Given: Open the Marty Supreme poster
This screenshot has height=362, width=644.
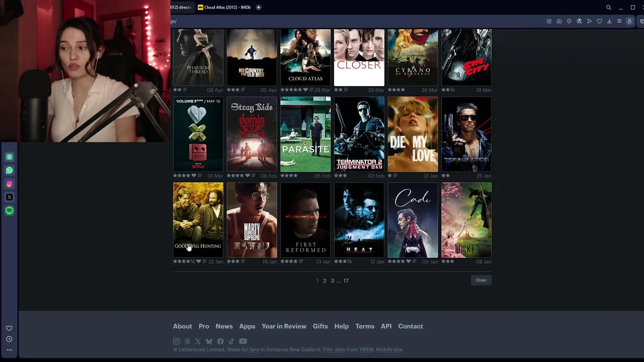Looking at the screenshot, I should coord(252,220).
